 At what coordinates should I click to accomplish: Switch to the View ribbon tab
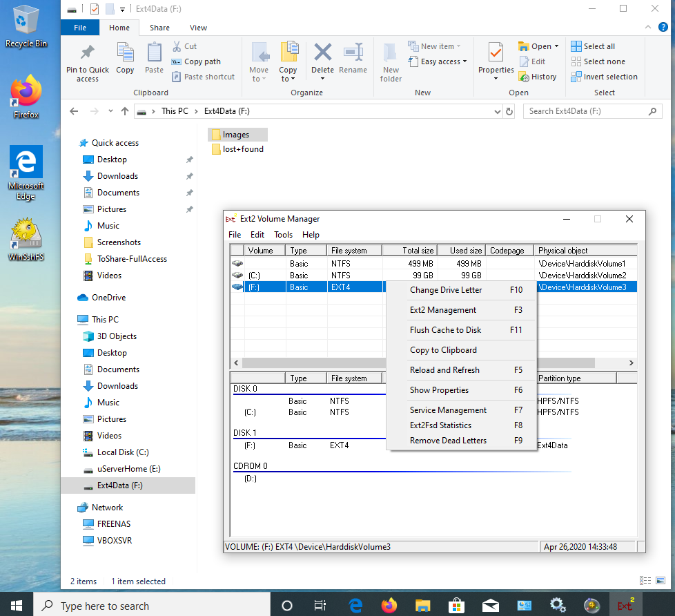198,28
